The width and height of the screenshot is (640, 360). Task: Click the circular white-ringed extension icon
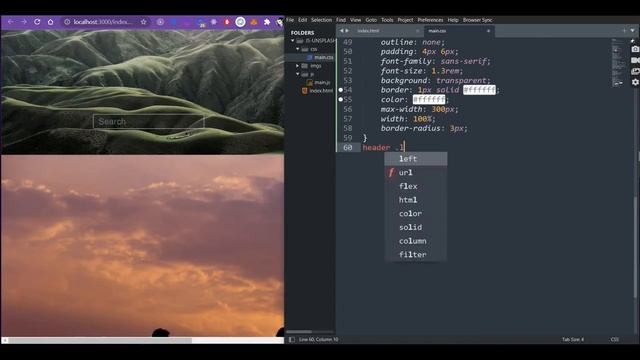(240, 22)
